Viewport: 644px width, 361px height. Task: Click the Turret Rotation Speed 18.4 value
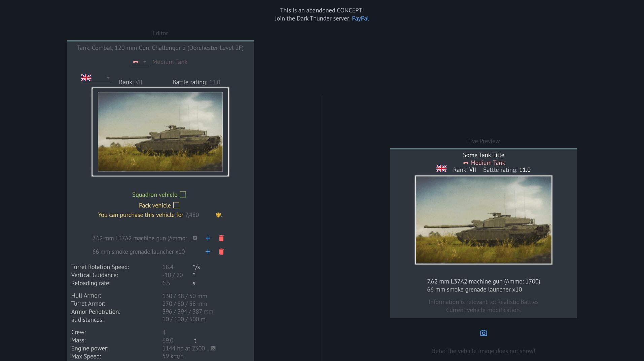point(168,267)
